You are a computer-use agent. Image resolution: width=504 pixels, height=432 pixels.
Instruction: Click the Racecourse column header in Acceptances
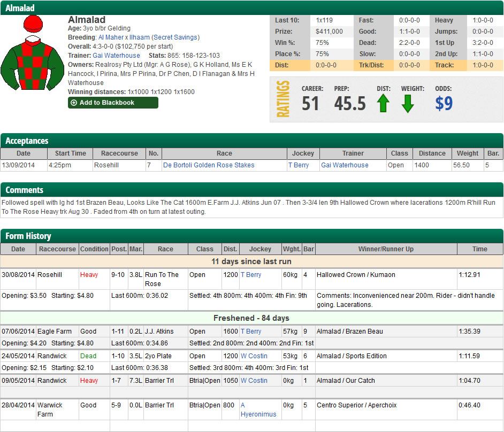(x=119, y=153)
